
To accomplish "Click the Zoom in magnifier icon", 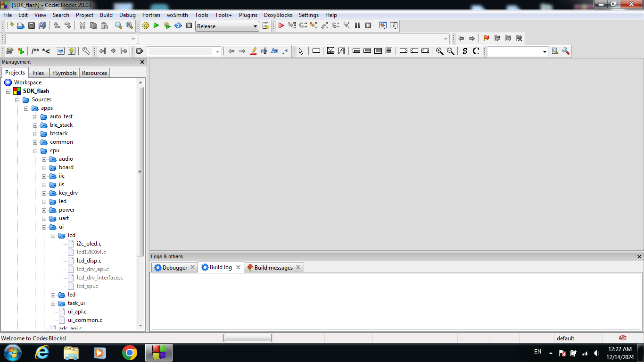I will [x=439, y=51].
